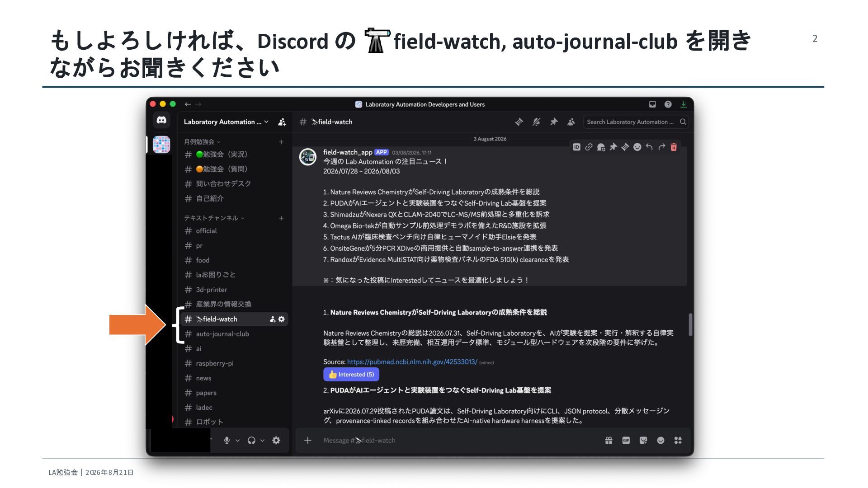Copy message link from the message toolbar

589,147
